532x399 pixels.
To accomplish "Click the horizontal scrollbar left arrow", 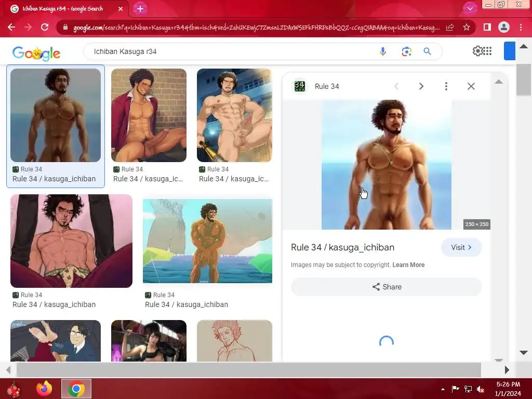I will point(8,370).
